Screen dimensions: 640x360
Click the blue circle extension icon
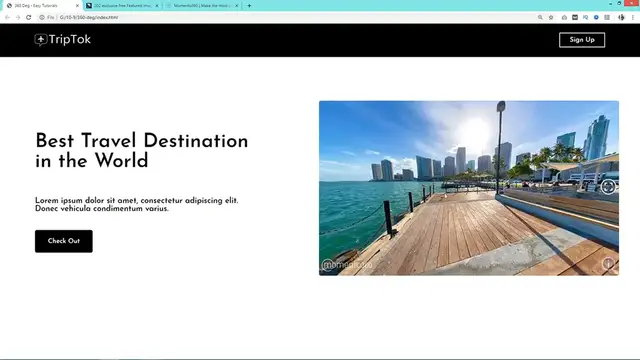pos(596,17)
